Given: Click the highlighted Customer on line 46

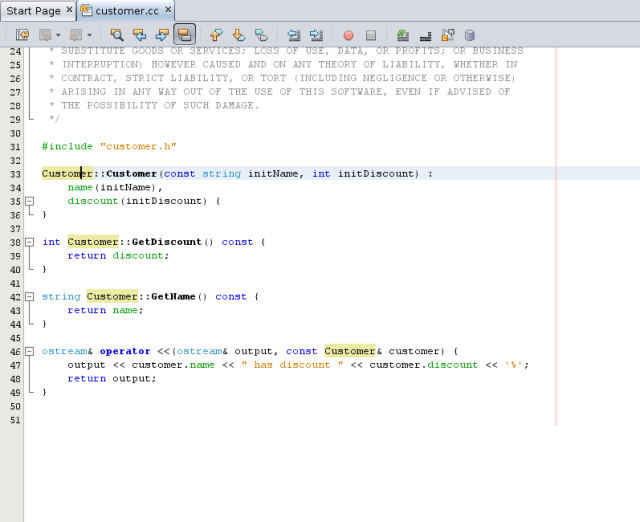Looking at the screenshot, I should 350,351.
